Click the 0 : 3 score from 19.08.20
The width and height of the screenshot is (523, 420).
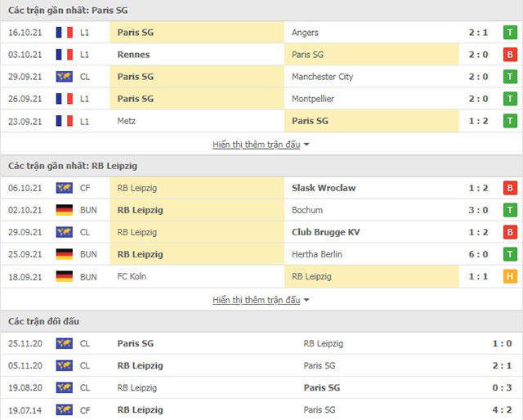(502, 387)
